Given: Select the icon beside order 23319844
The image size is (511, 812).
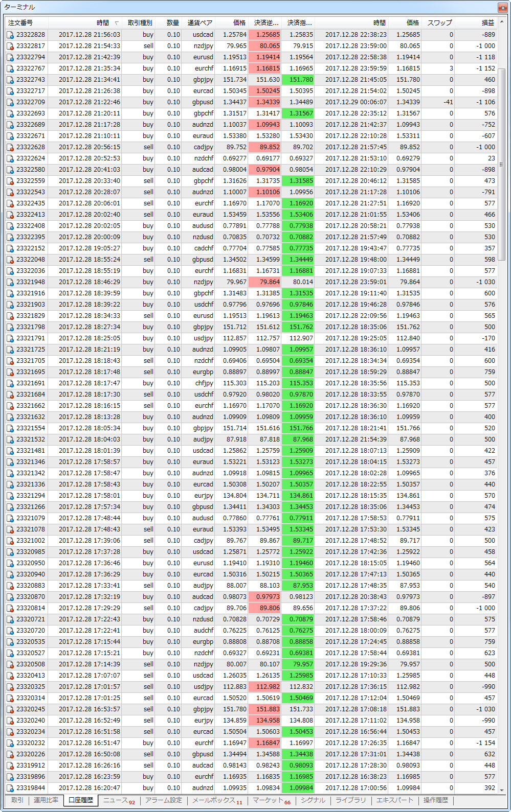Looking at the screenshot, I should click(x=10, y=788).
